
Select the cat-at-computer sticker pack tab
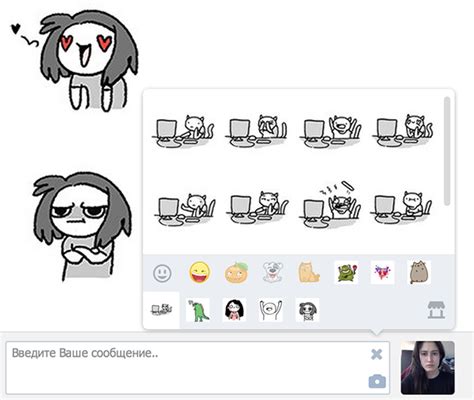click(x=162, y=310)
